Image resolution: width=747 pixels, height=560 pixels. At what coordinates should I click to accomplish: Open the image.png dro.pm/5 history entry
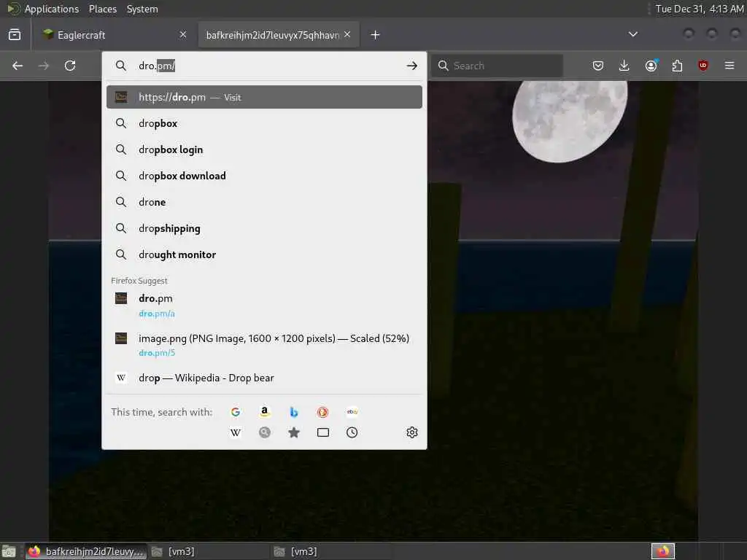pyautogui.click(x=264, y=345)
